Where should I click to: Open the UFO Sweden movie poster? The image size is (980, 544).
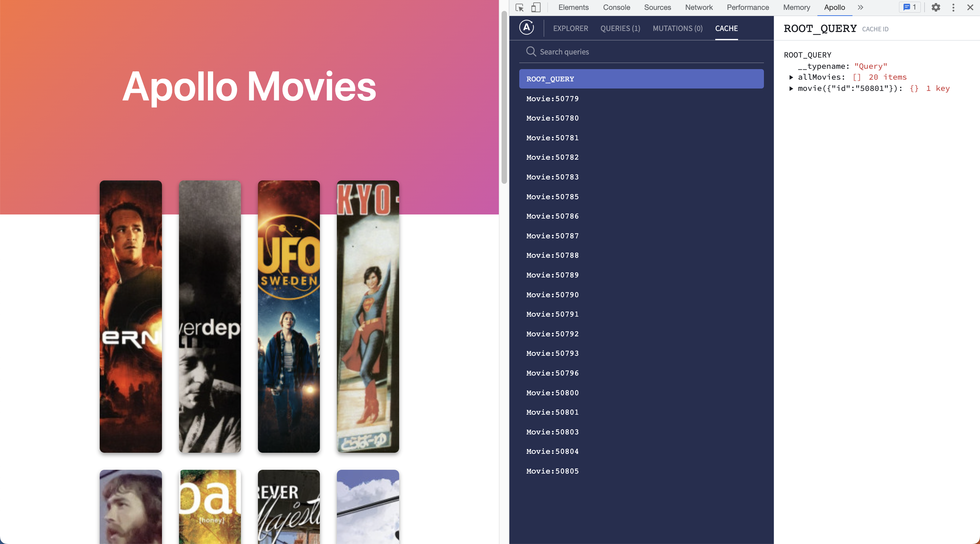click(x=289, y=316)
